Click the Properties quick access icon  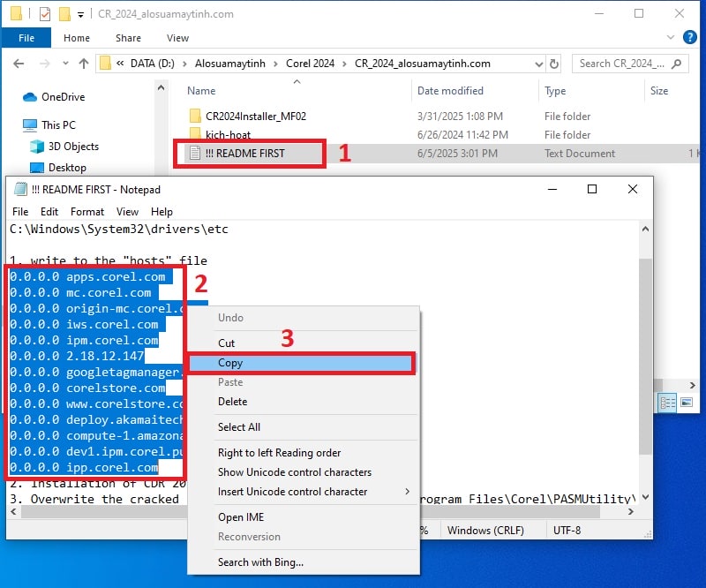click(x=45, y=14)
